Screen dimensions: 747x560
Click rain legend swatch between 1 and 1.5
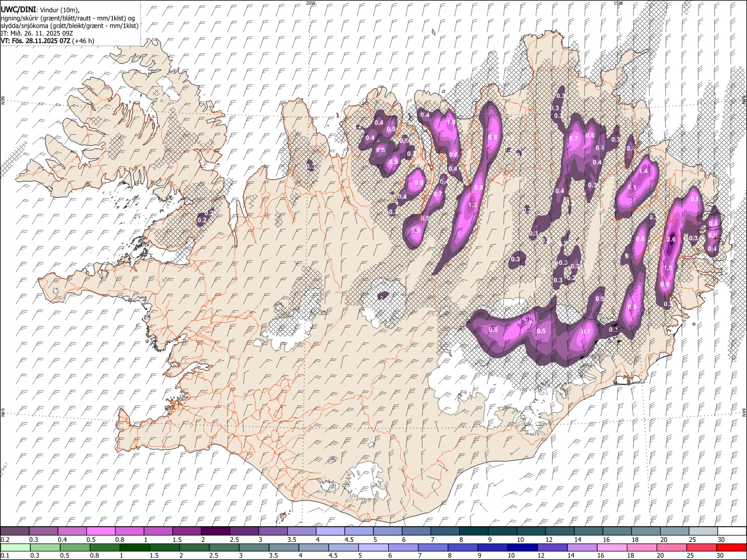(134, 548)
